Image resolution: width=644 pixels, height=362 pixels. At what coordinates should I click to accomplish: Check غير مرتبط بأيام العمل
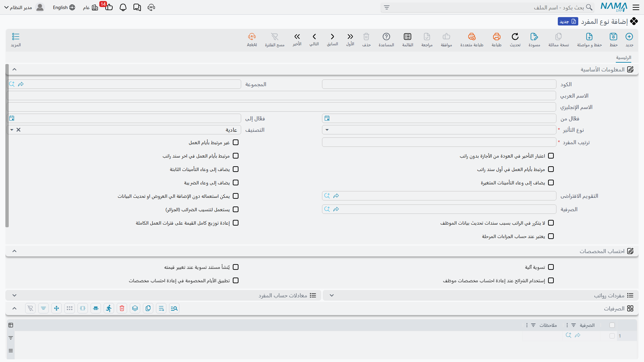point(236,142)
